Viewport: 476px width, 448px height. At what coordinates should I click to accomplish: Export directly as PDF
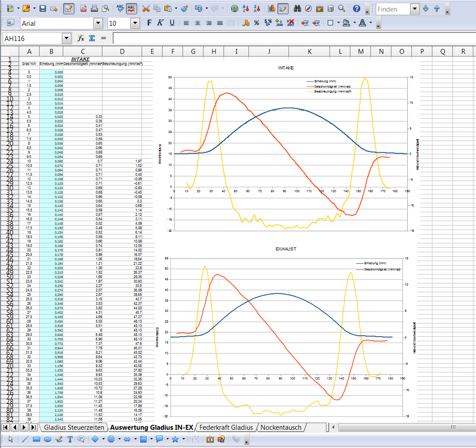point(84,8)
